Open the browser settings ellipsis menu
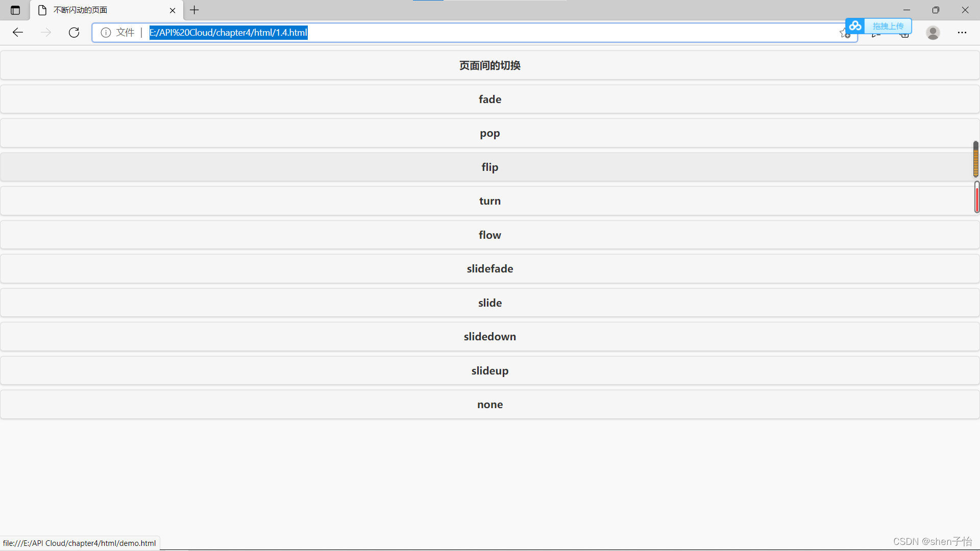This screenshot has height=551, width=980. 962,33
